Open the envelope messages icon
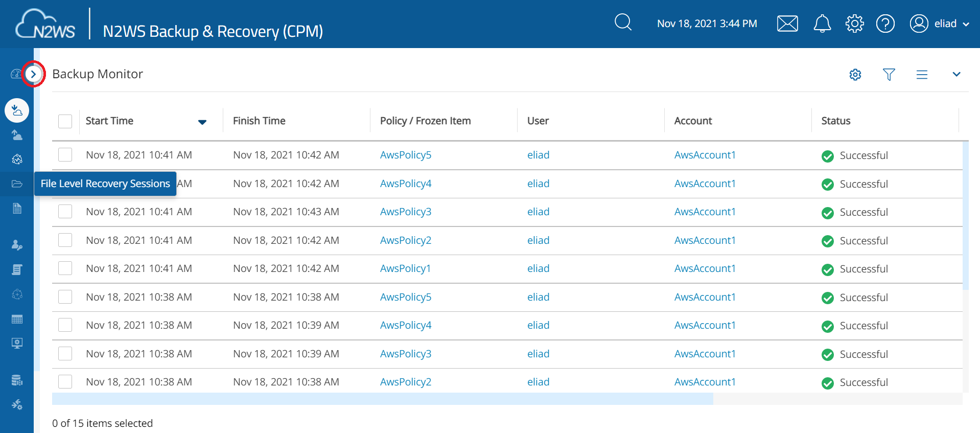980x433 pixels. point(787,24)
